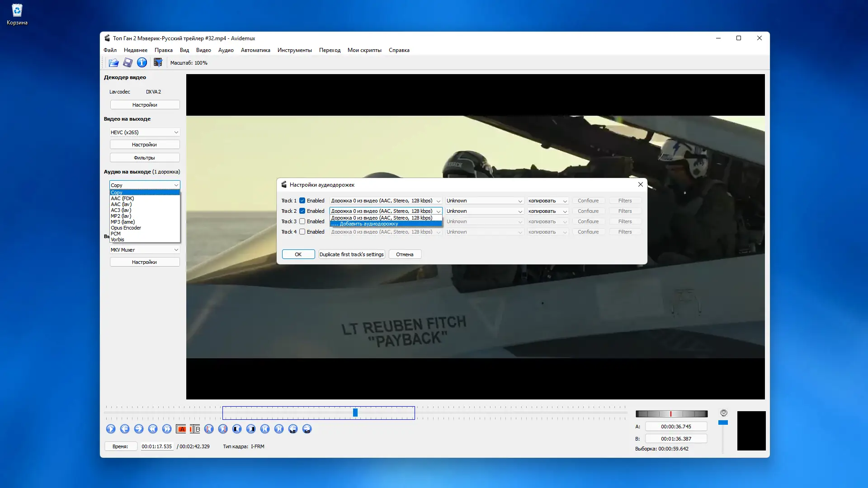Go to previous black frame icon
868x488 pixels.
pyautogui.click(x=237, y=429)
